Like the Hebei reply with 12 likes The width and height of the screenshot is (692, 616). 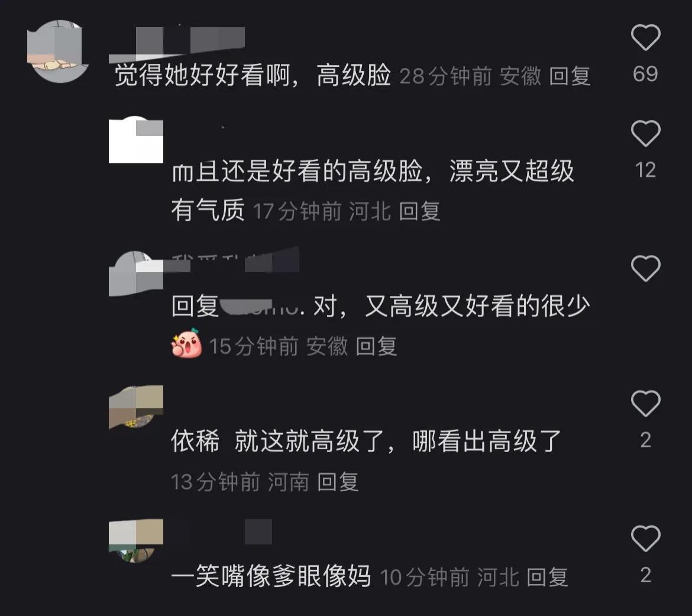[645, 133]
